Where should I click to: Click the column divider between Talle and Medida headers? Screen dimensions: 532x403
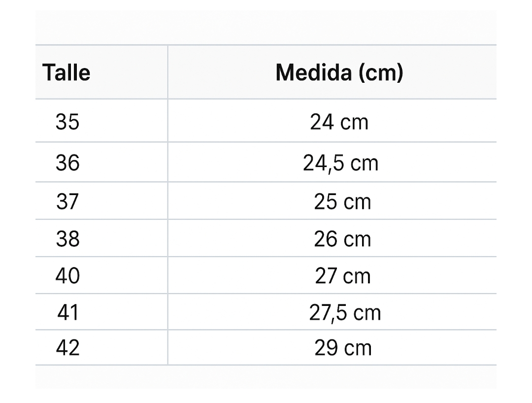[167, 72]
